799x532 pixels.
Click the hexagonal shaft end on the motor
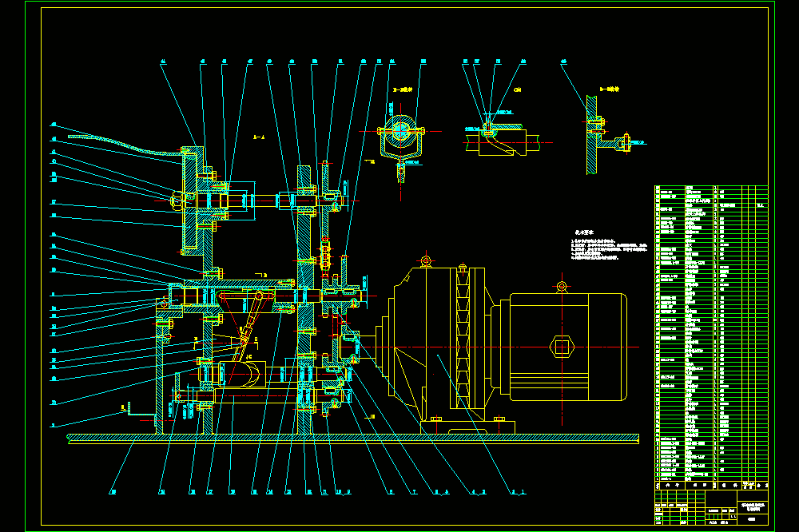562,347
